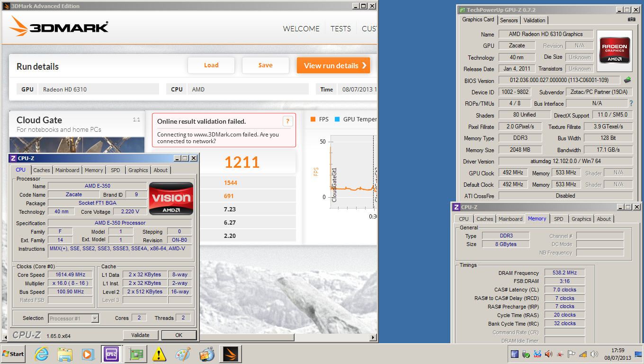
Task: Switch to Caches tab in CPU-Z processor window
Action: (42, 170)
